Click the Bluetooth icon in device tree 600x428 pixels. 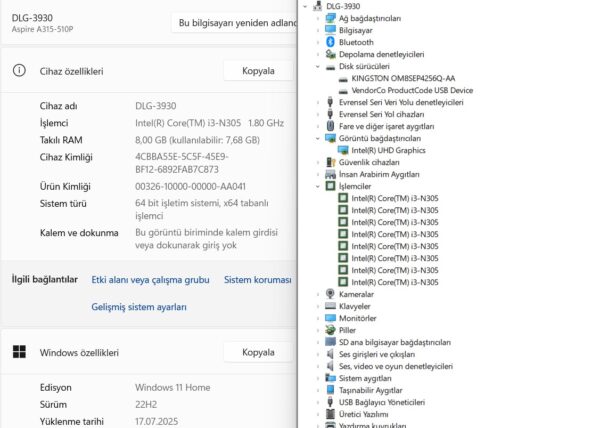[331, 42]
